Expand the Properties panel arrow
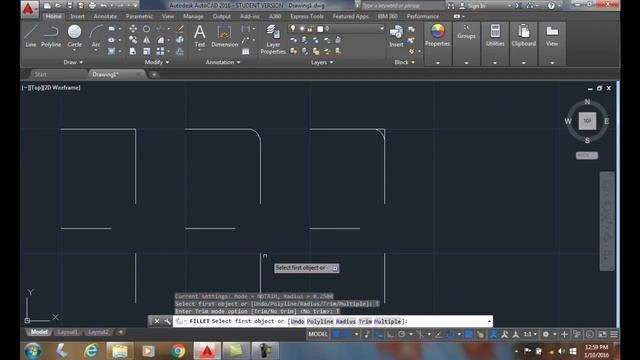Image resolution: width=640 pixels, height=360 pixels. coord(438,63)
